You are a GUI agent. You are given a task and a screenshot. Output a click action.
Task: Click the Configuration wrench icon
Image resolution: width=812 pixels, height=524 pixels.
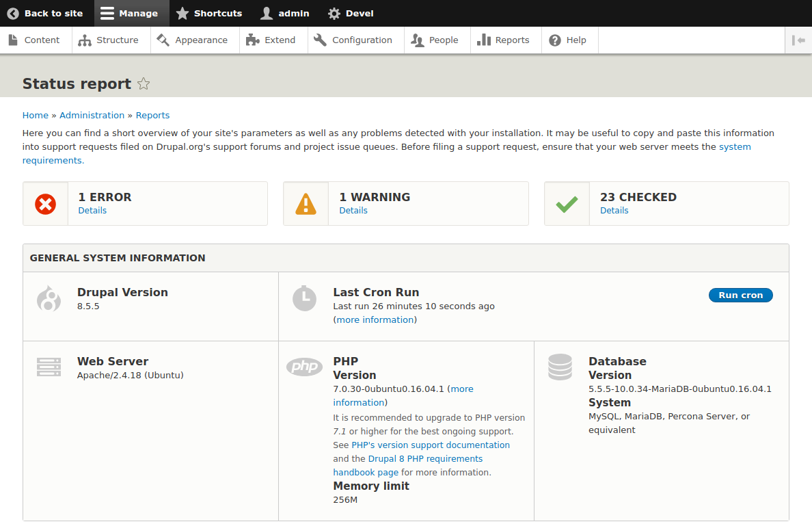coord(320,40)
